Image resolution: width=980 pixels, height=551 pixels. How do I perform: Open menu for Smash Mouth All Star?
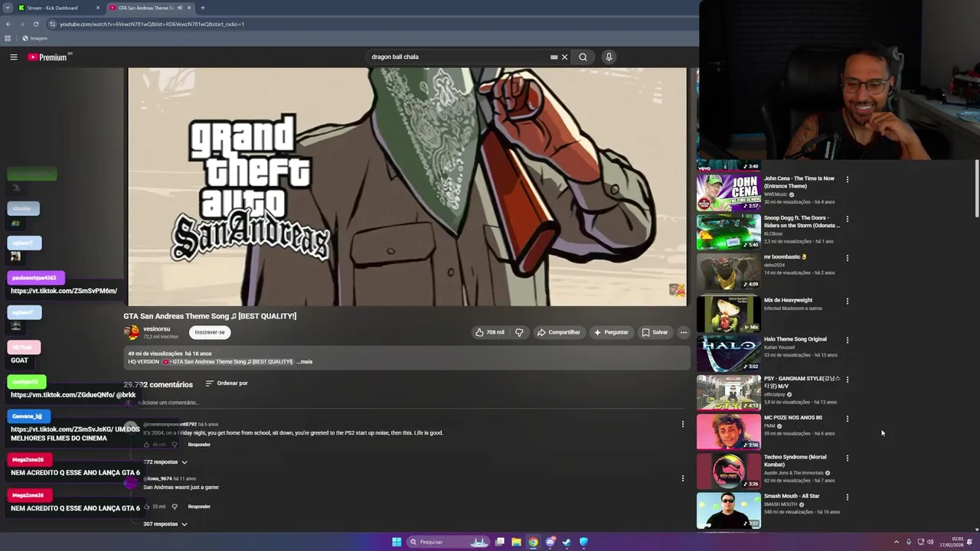847,497
